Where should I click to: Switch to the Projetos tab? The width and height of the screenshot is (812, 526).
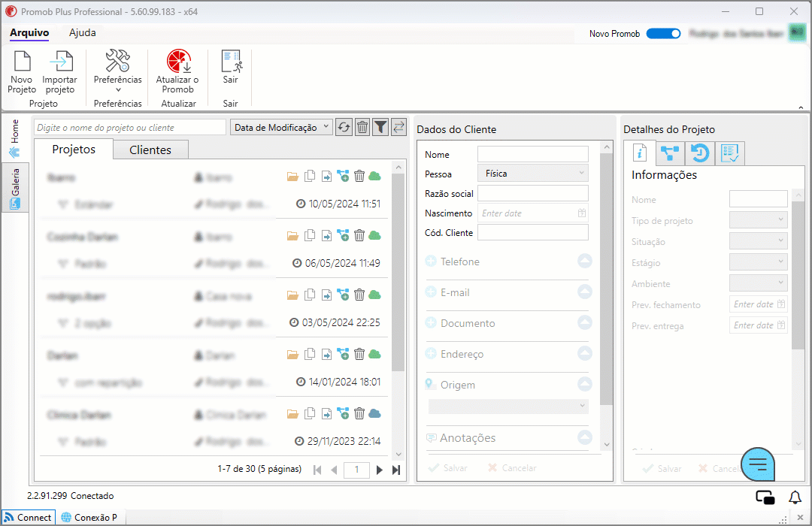(74, 149)
